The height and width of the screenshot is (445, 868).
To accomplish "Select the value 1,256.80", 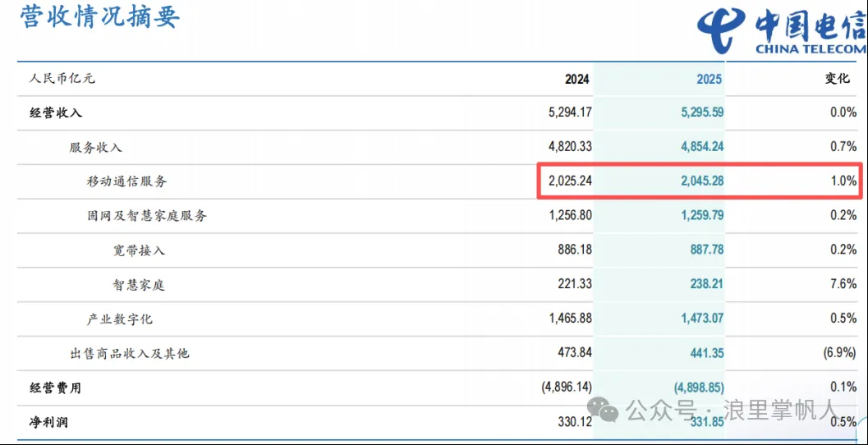I will [x=569, y=215].
